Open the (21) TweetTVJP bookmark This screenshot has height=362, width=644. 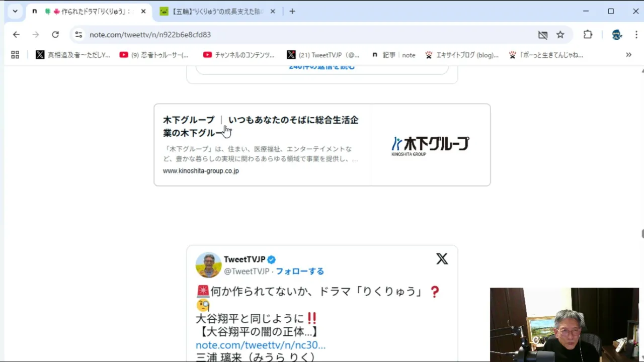(324, 55)
